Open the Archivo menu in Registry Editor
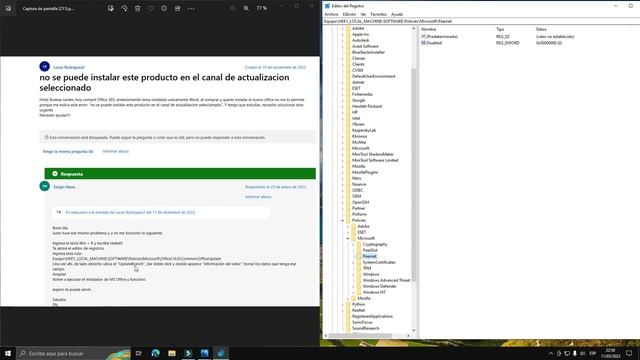Screen dimensions: 640x360 click(x=331, y=14)
